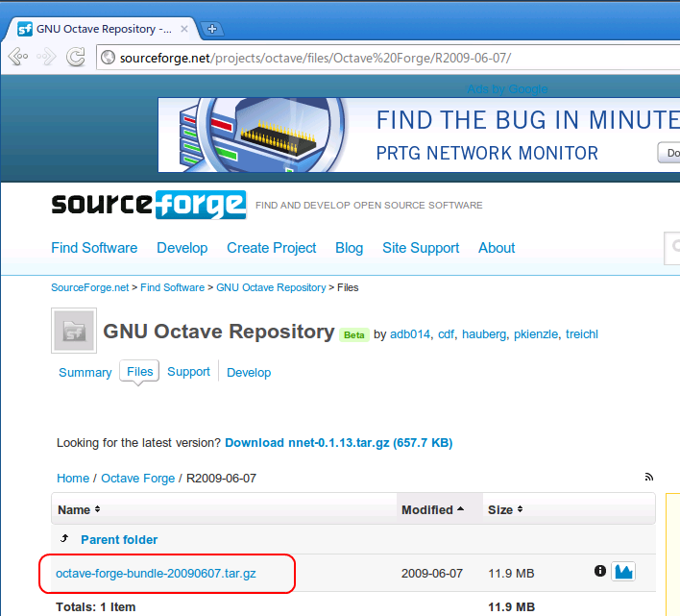
Task: Go to the Blog
Action: tap(349, 248)
